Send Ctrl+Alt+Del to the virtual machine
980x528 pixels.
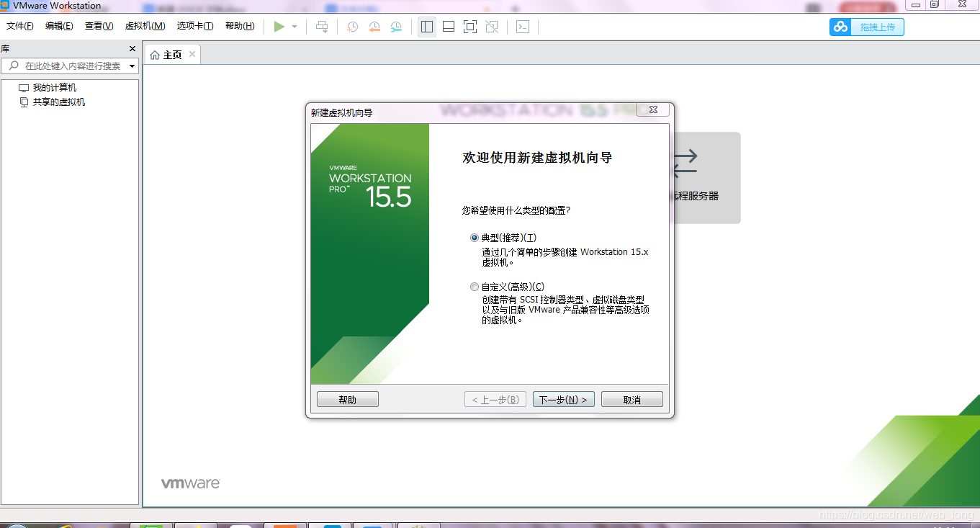click(x=322, y=27)
